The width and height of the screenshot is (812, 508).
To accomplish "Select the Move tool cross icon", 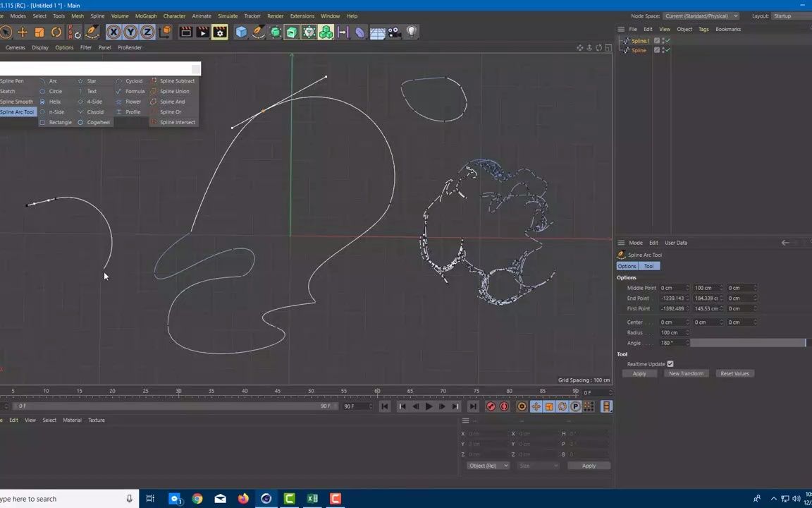I will tap(23, 32).
